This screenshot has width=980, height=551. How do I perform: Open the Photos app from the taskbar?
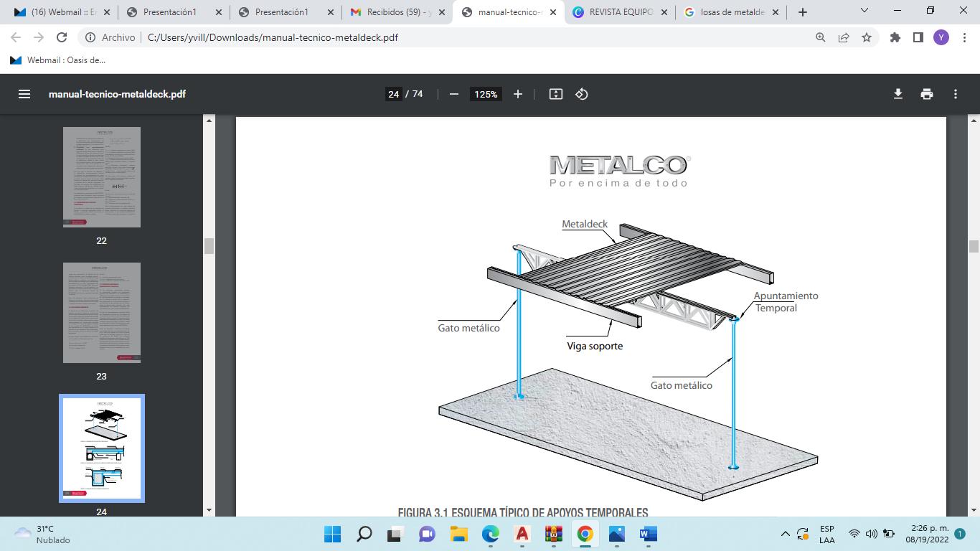[616, 534]
